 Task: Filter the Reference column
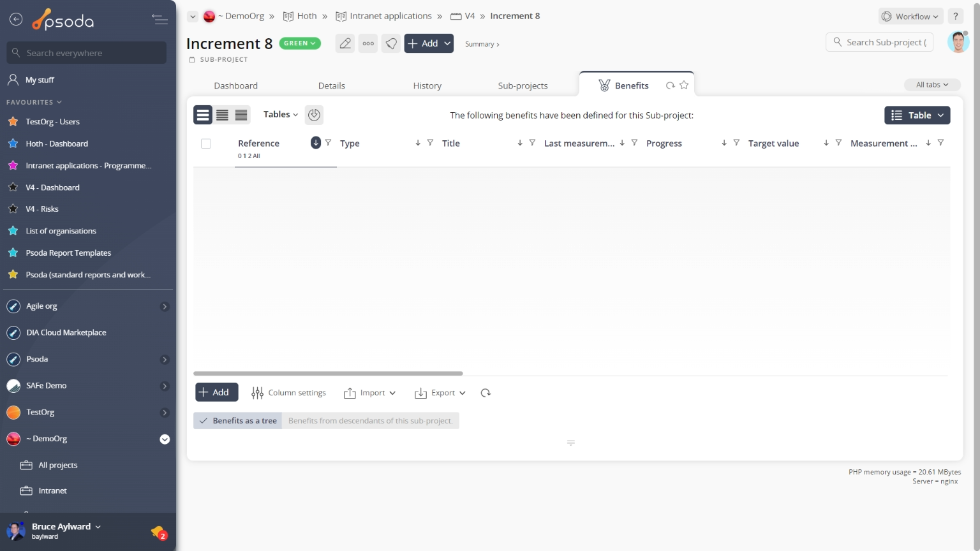coord(328,143)
